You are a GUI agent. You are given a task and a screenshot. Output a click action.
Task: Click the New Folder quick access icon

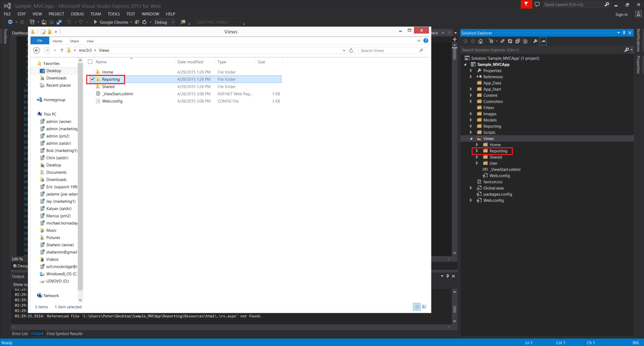(50, 32)
